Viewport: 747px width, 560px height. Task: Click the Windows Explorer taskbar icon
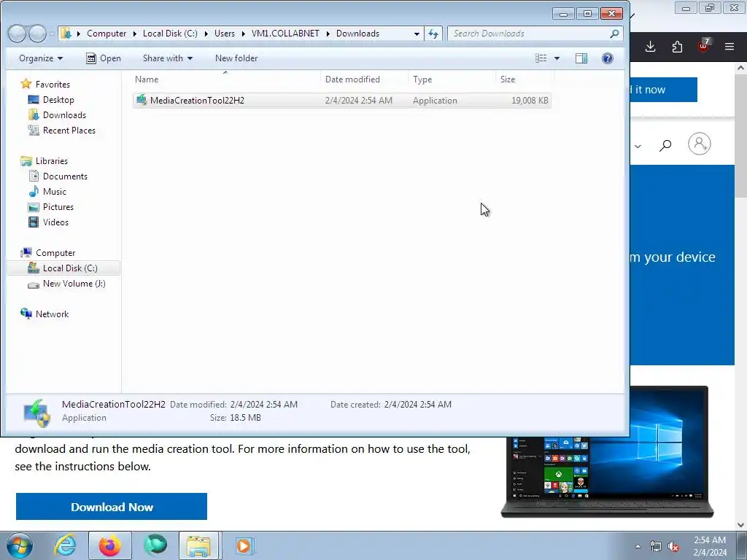pyautogui.click(x=198, y=545)
